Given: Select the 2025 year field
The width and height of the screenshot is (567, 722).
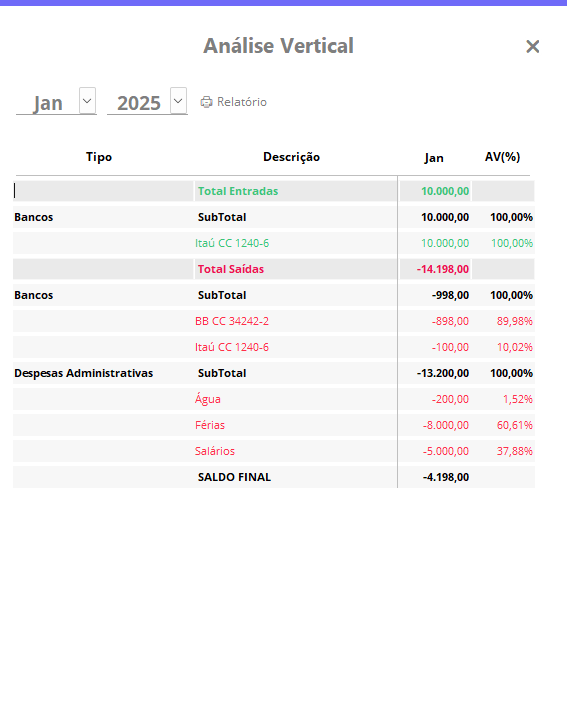Looking at the screenshot, I should coord(139,103).
